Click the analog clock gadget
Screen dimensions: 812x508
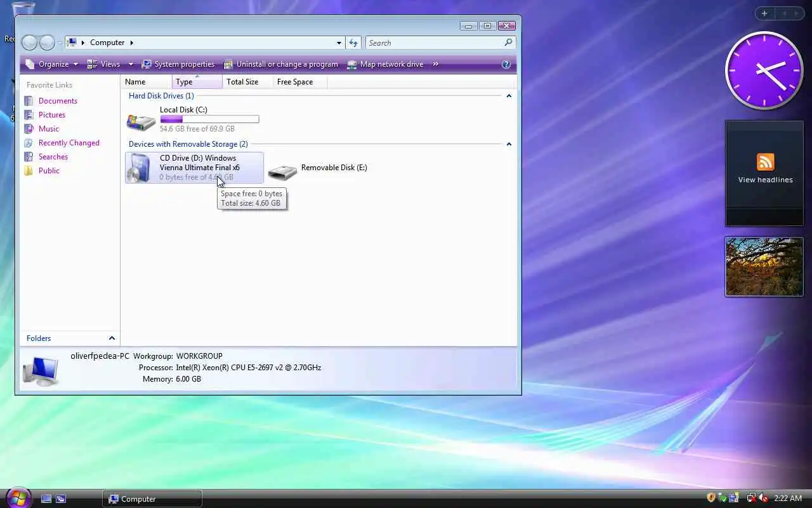pyautogui.click(x=764, y=70)
